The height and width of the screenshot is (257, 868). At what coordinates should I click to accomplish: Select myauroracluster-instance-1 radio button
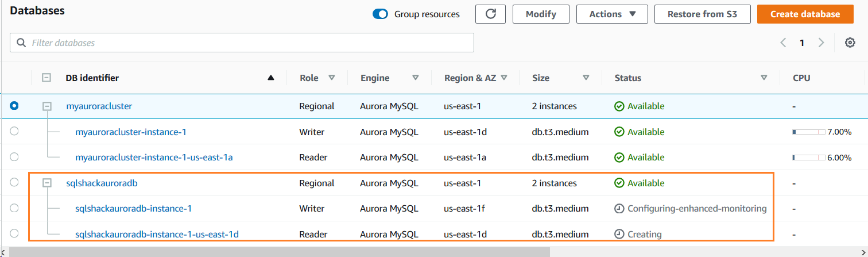pyautogui.click(x=14, y=132)
